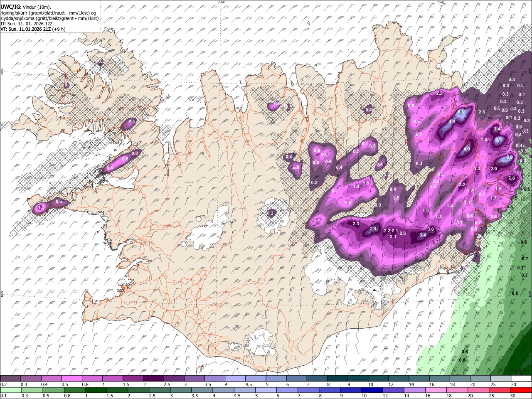Click the 1.8 snowfall value on the map

click(471, 191)
